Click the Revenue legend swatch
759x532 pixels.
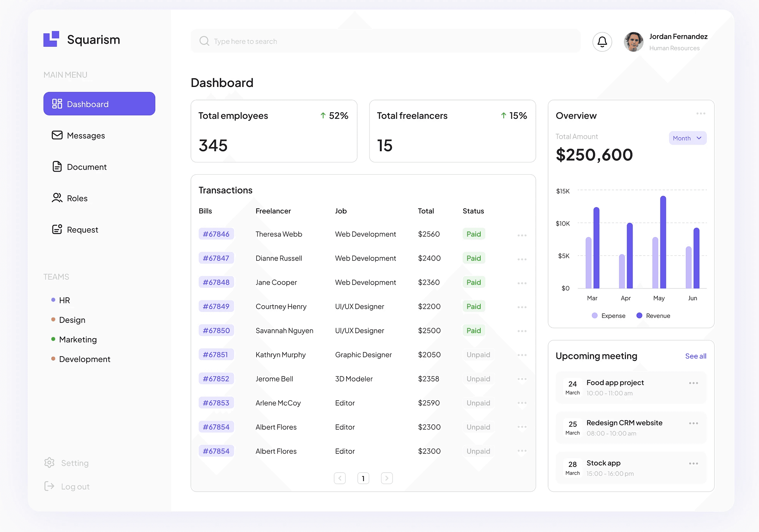coord(639,316)
